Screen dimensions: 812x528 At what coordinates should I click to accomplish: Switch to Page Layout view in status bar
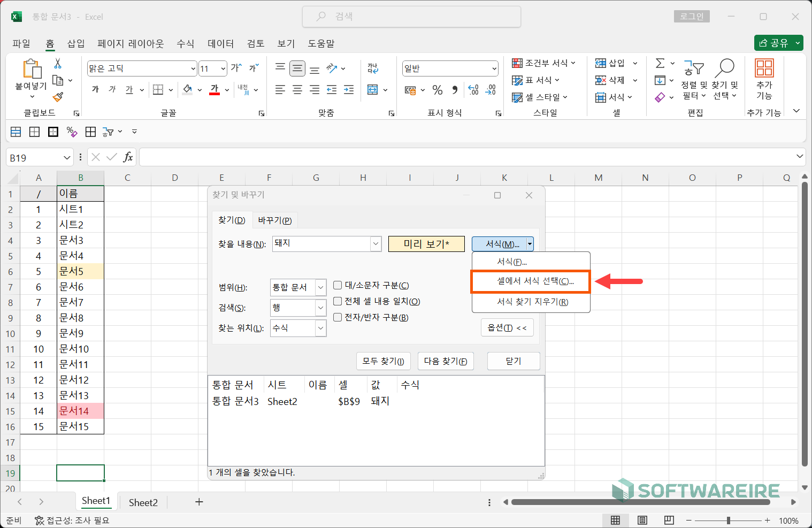[642, 521]
